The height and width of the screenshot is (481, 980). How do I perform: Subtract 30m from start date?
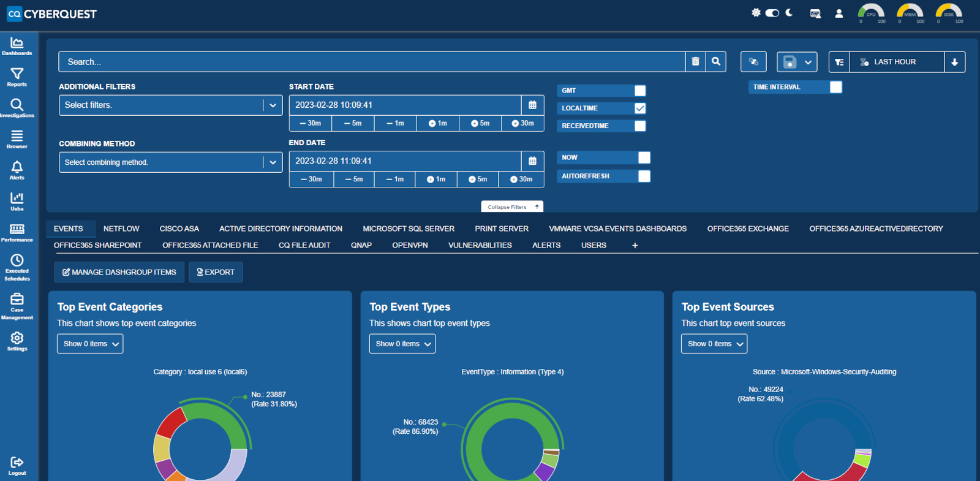311,123
